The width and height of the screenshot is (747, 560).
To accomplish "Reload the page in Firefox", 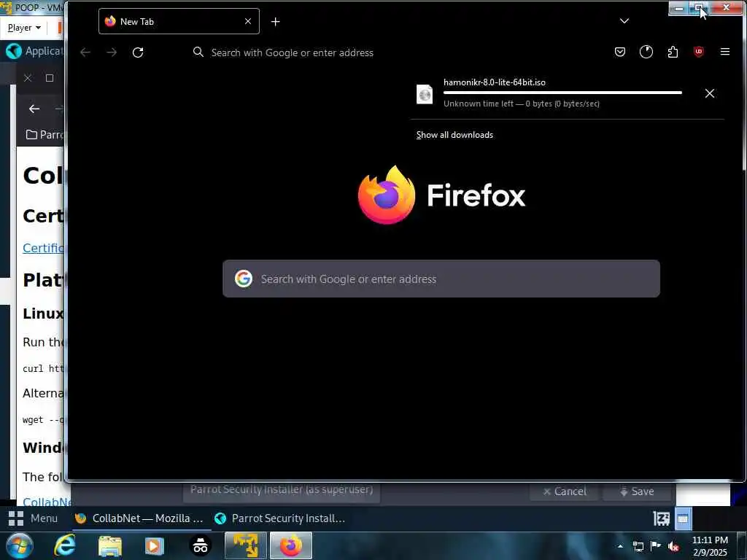I will pyautogui.click(x=138, y=52).
